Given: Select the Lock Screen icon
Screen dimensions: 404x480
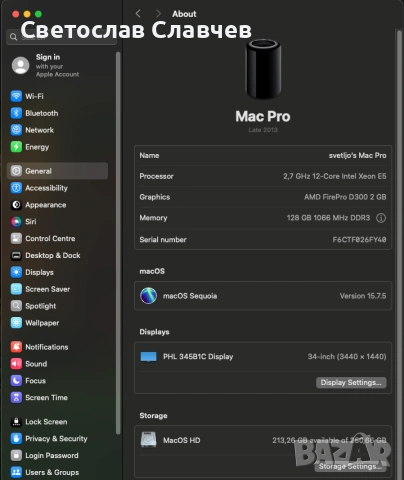Looking at the screenshot, I should pyautogui.click(x=16, y=422).
